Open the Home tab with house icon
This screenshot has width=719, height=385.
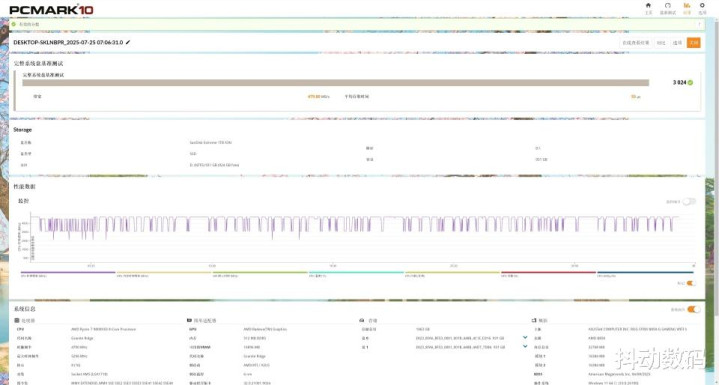[648, 8]
